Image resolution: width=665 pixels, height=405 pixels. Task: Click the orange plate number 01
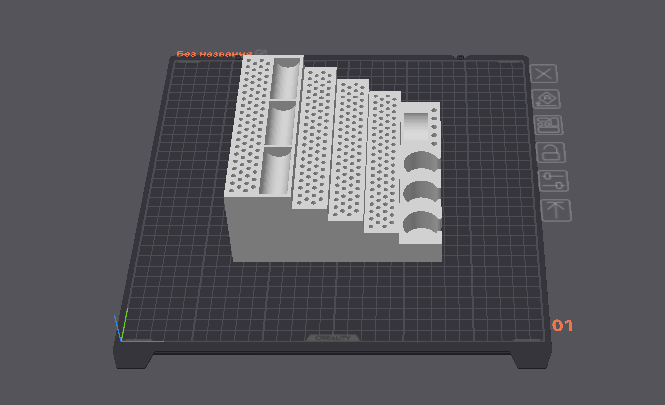pyautogui.click(x=562, y=325)
